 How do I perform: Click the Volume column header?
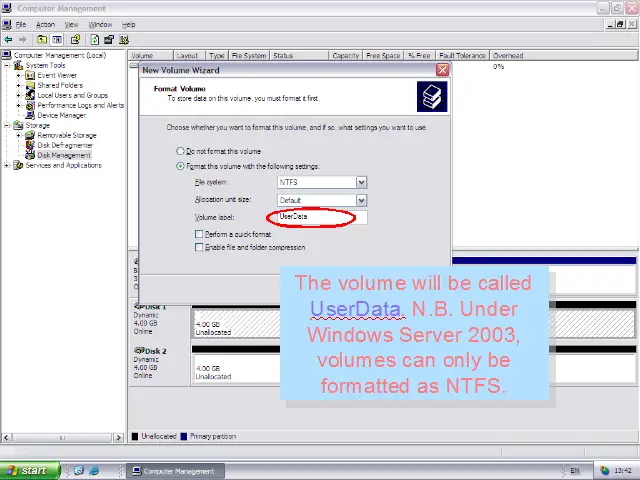click(x=151, y=56)
